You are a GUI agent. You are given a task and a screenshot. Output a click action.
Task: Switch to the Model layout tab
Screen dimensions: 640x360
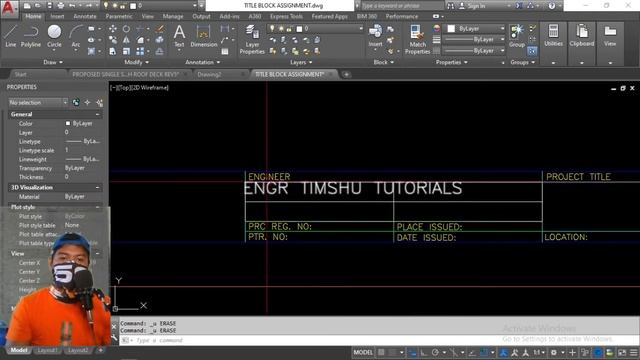click(19, 350)
